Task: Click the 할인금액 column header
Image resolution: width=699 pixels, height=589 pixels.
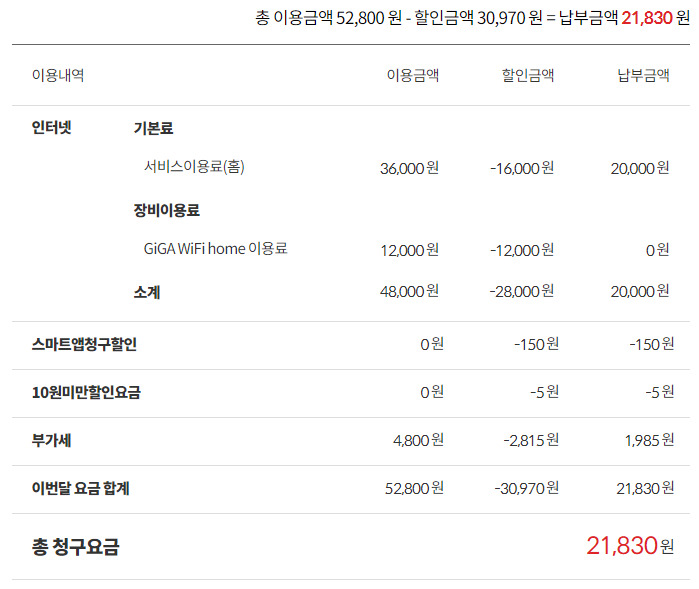Action: pyautogui.click(x=528, y=76)
